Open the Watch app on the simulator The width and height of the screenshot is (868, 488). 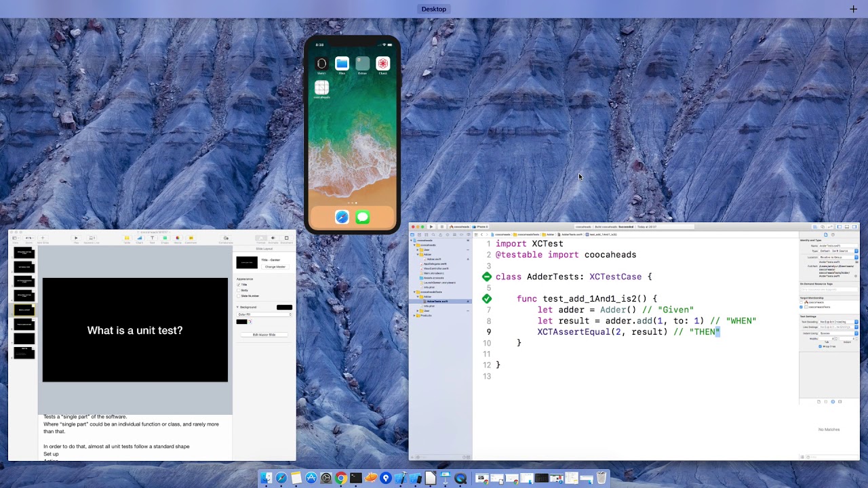(x=321, y=64)
